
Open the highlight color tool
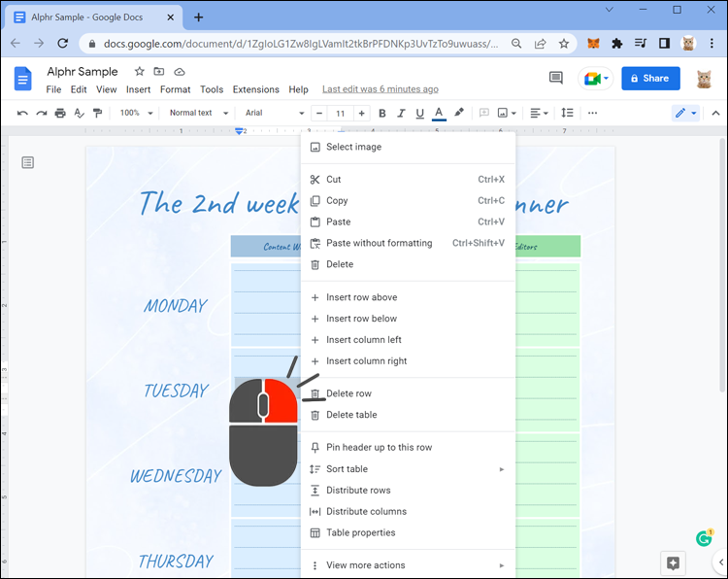459,113
